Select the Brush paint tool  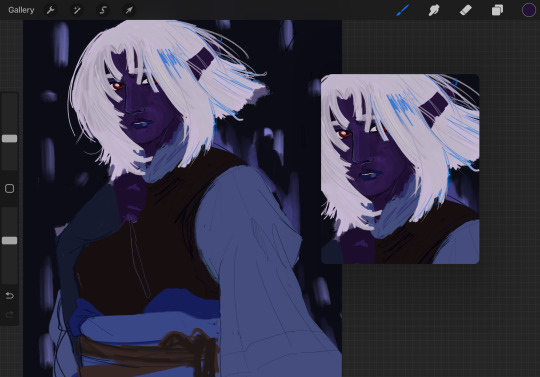(x=403, y=10)
